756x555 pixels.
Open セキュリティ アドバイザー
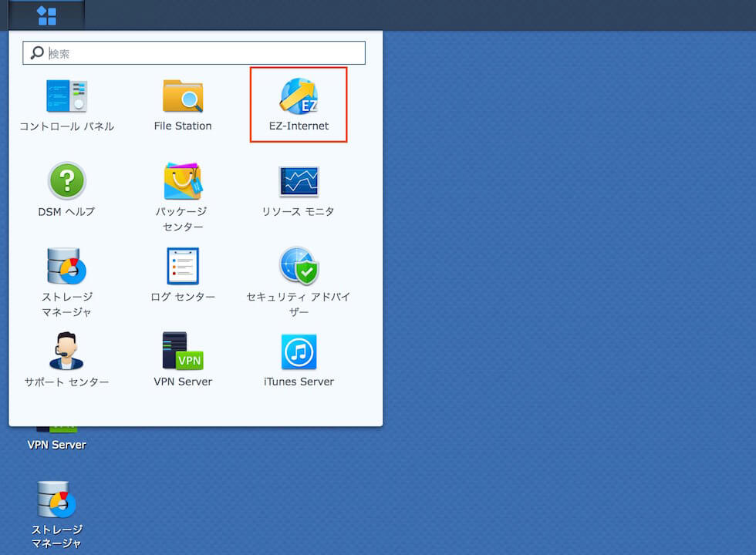coord(299,282)
